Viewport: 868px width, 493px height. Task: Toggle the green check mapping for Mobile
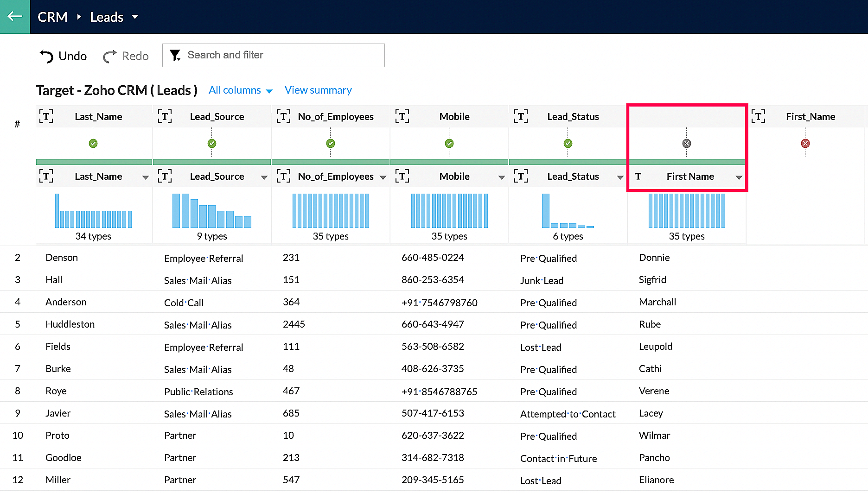(449, 144)
